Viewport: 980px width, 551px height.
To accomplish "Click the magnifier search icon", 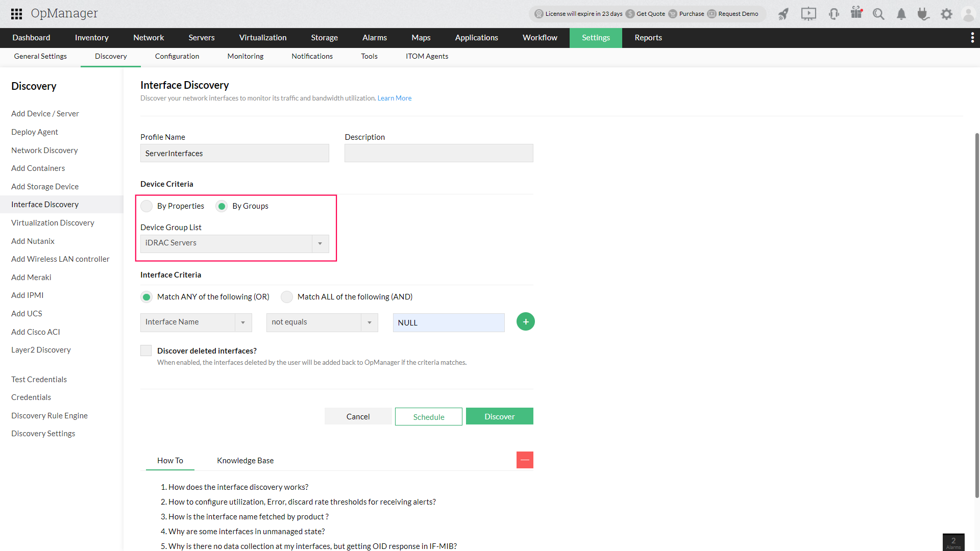I will coord(878,14).
